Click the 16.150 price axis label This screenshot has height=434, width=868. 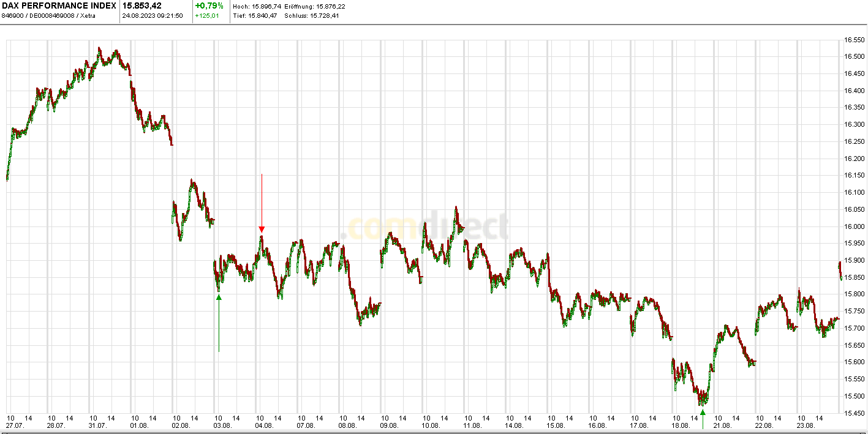point(854,175)
